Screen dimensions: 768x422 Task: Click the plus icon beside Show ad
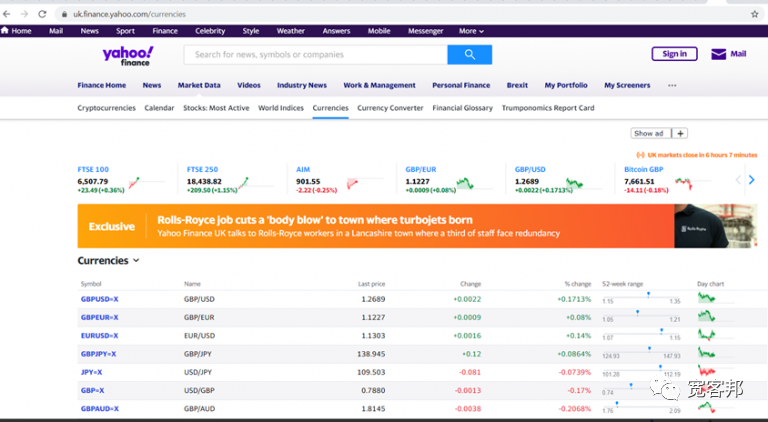(680, 133)
